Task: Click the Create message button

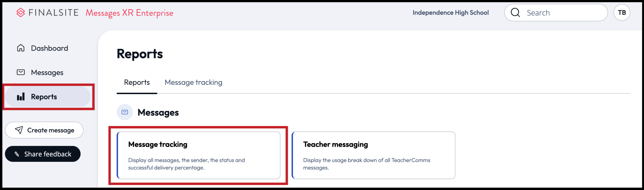Action: (44, 130)
